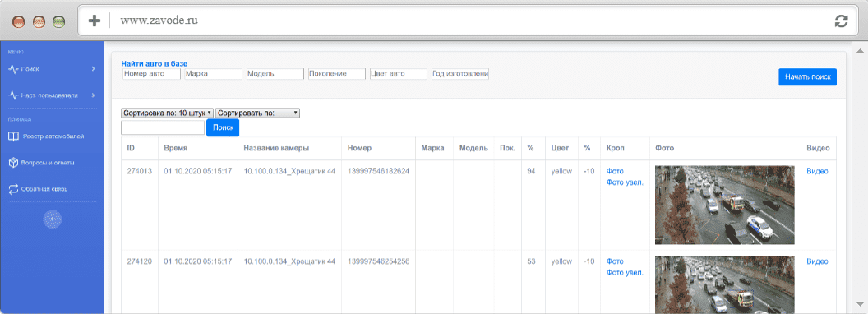Viewport: 868px width, 314px height.
Task: Click the Найти авто в базе heading
Action: point(155,63)
